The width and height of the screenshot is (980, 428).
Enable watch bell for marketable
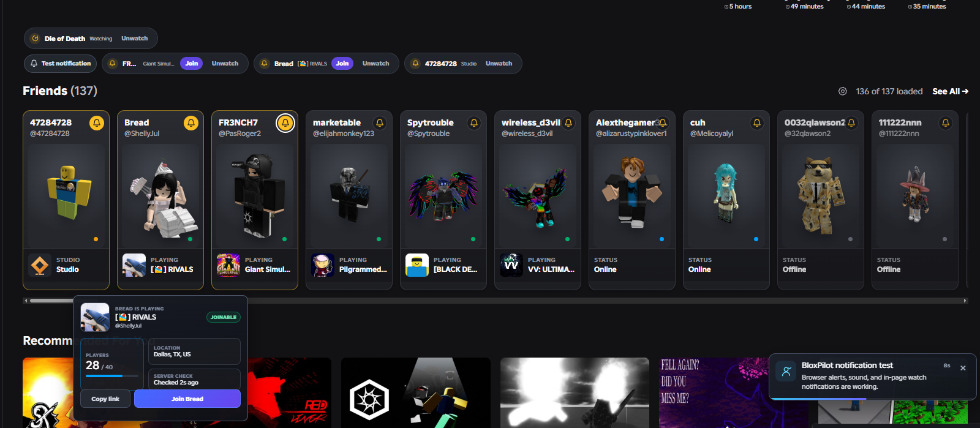tap(380, 123)
